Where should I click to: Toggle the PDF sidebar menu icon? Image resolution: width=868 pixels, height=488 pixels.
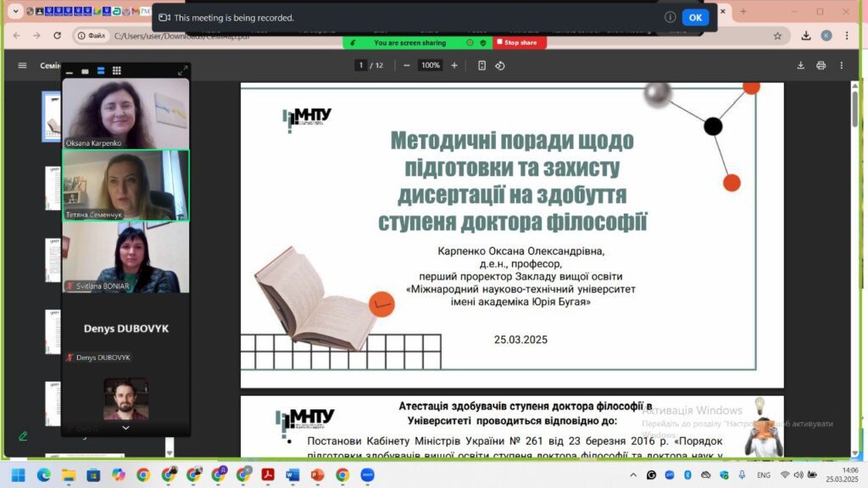(x=22, y=65)
